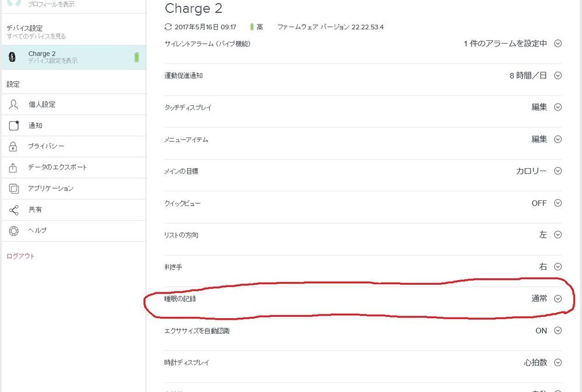Click 編集 in the メニューアイテム row
Screen dimensions: 582x392
(539, 139)
